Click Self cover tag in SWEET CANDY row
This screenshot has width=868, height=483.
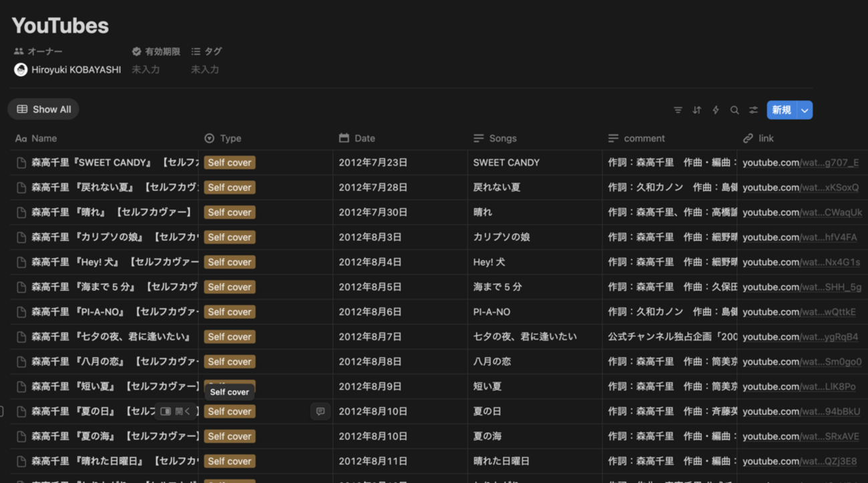230,163
